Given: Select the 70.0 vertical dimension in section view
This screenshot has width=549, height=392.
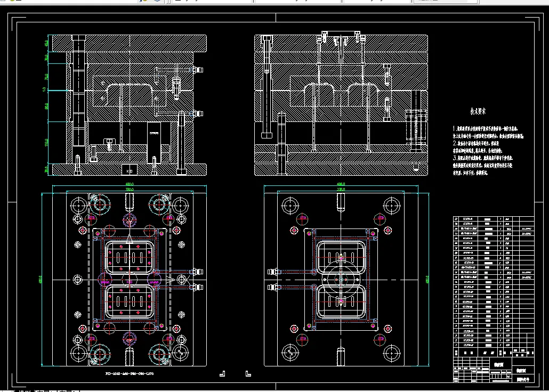Looking at the screenshot, I should pos(46,77).
